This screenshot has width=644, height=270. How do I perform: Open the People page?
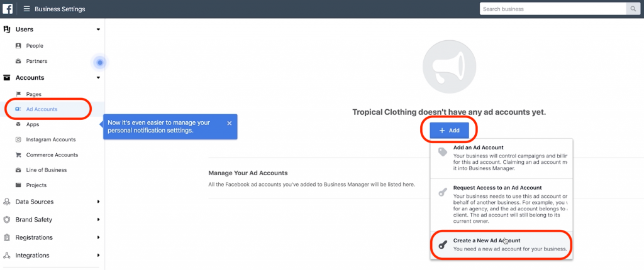(35, 46)
